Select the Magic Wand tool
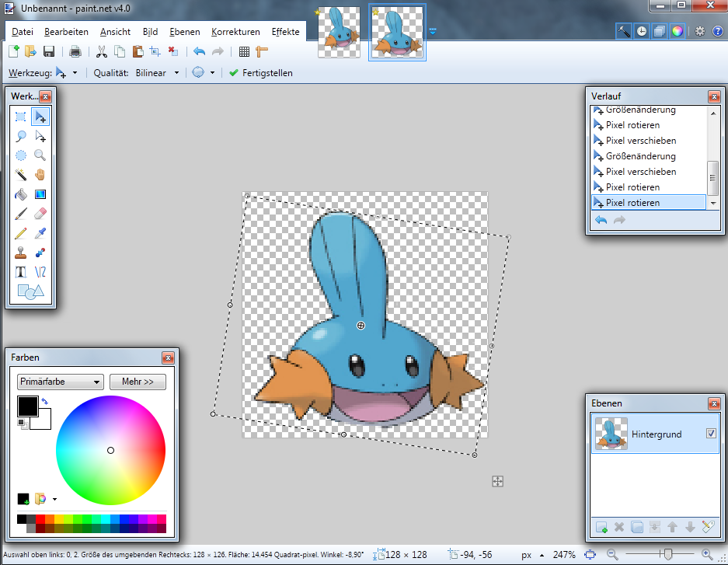The width and height of the screenshot is (728, 565). click(20, 175)
